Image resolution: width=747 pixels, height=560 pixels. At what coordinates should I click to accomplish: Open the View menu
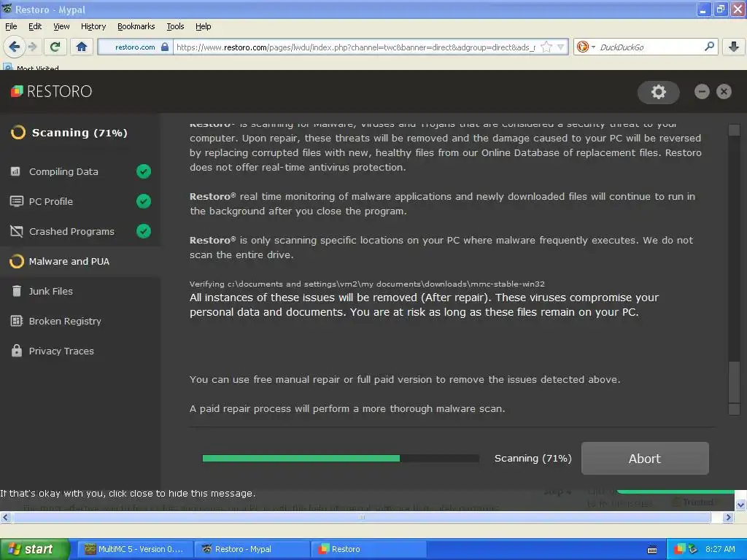point(61,27)
